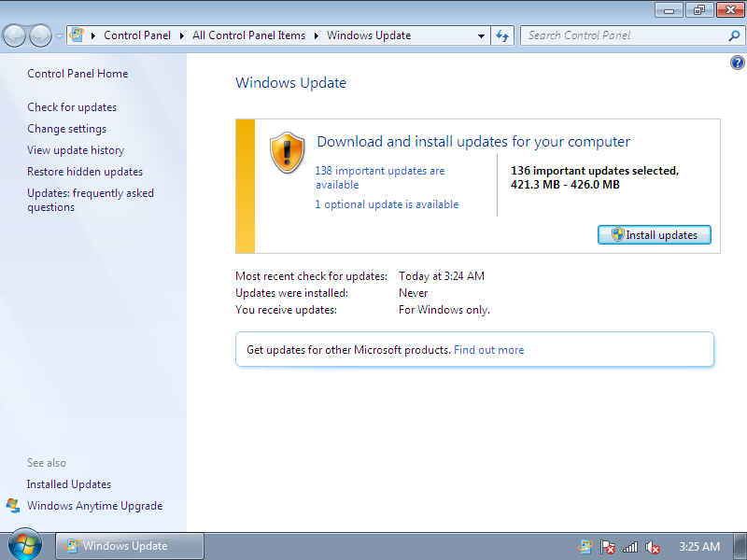Click the Windows Update taskbar button
The width and height of the screenshot is (747, 560).
coord(130,546)
